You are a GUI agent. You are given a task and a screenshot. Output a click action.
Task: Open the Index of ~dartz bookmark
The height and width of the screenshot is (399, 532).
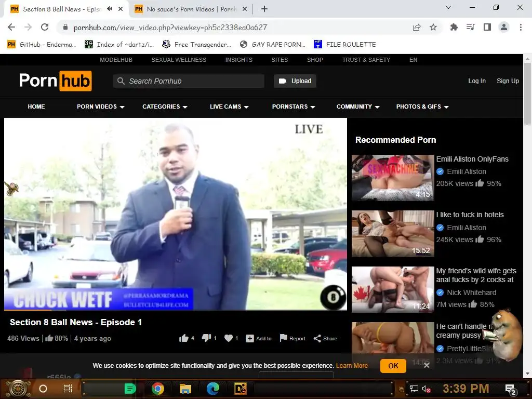(x=119, y=44)
